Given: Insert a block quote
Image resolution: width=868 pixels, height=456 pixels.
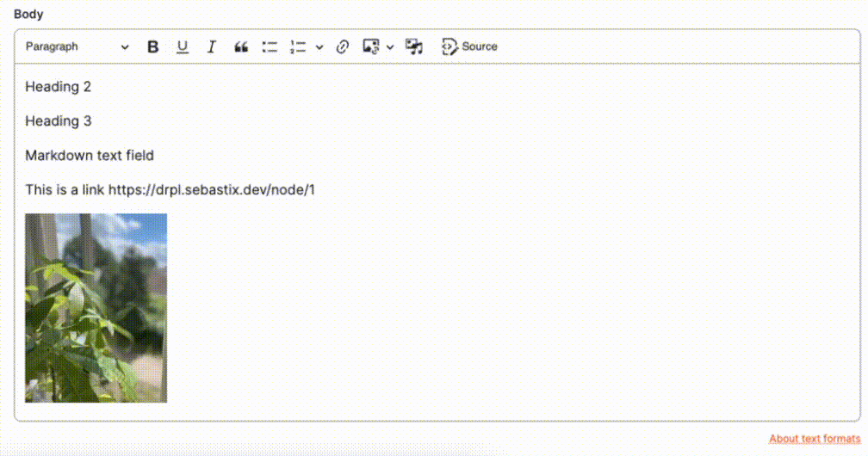Looking at the screenshot, I should (241, 47).
